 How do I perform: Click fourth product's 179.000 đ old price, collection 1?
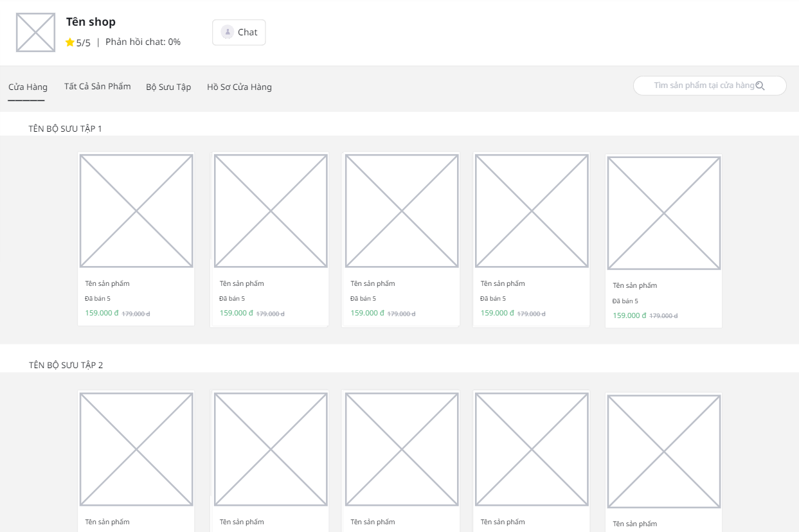(x=532, y=314)
